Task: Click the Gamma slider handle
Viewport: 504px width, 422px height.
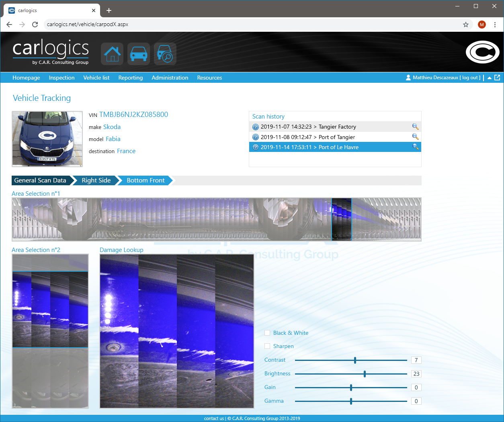Action: (x=351, y=401)
